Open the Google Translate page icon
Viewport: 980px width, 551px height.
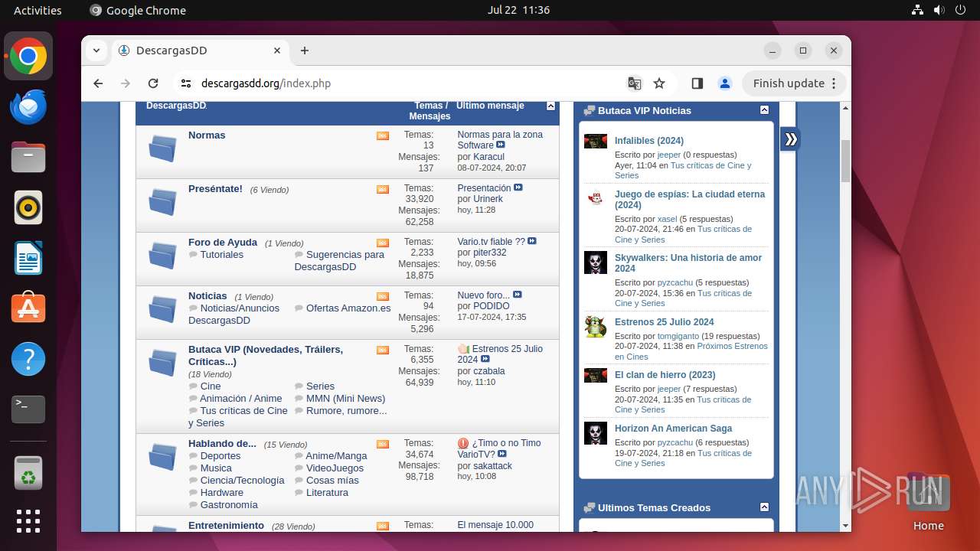point(634,83)
